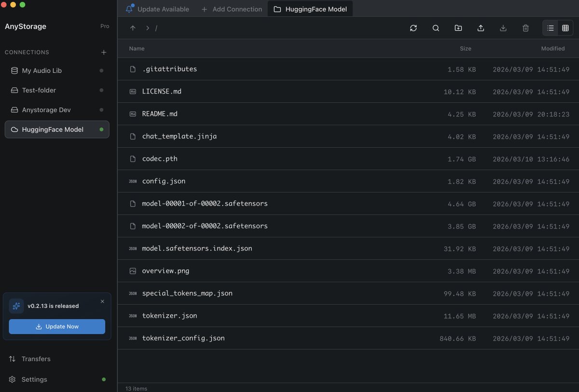Select the config.json file
The width and height of the screenshot is (579, 392).
click(348, 181)
